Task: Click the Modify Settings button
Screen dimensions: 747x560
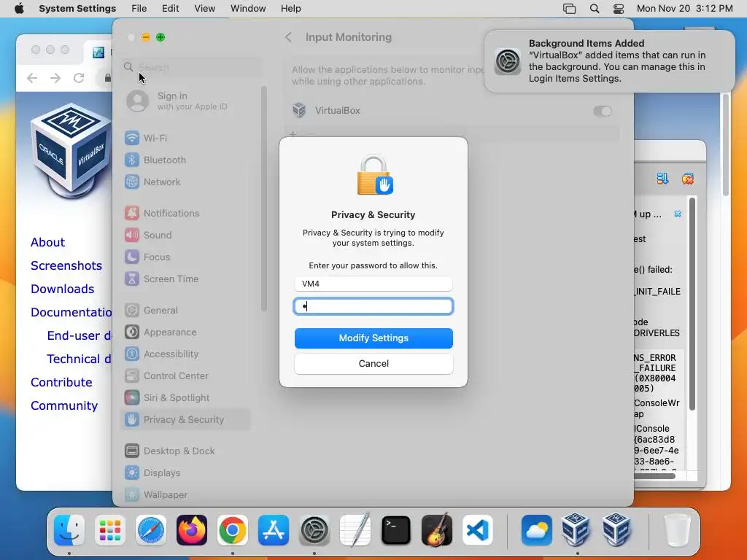Action: pyautogui.click(x=373, y=338)
